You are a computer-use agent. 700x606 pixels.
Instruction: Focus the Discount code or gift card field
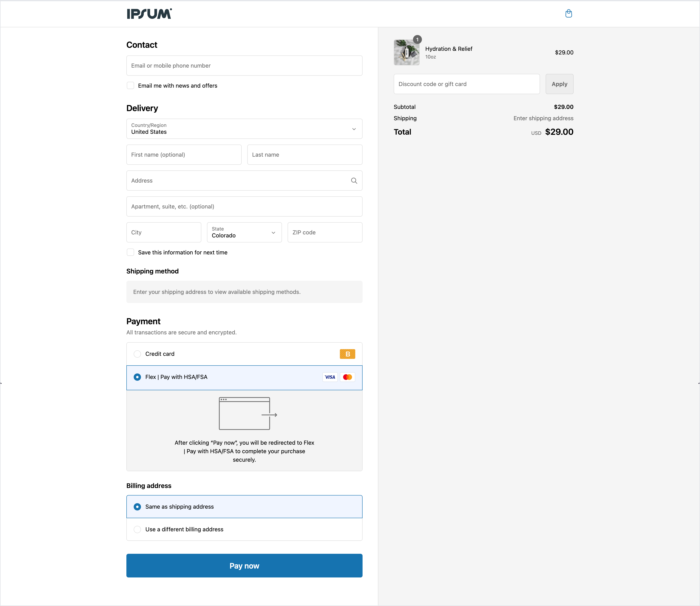(466, 84)
